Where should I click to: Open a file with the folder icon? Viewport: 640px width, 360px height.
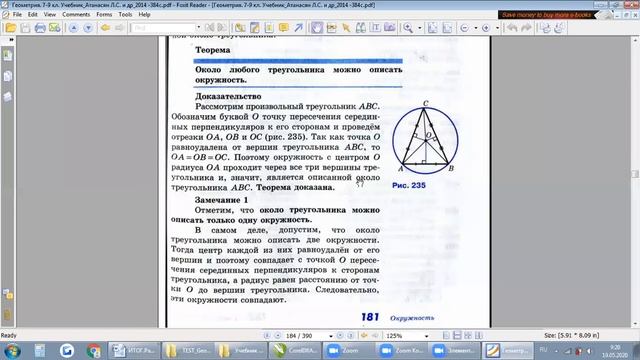[x=11, y=28]
